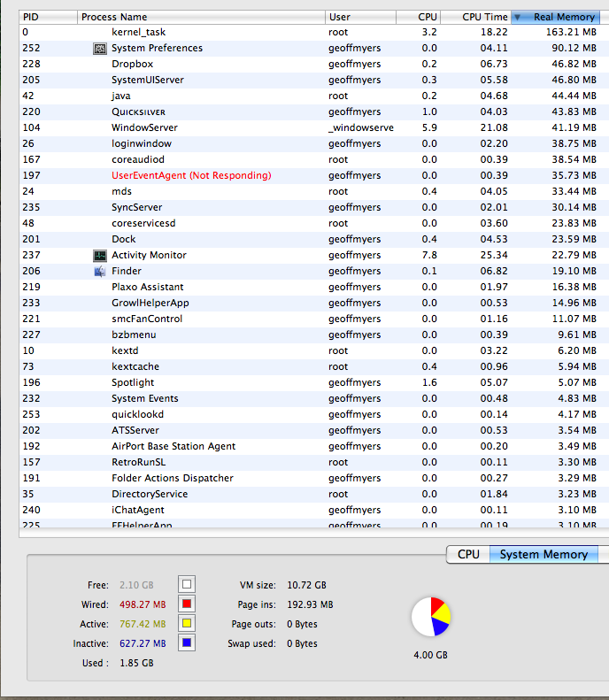This screenshot has width=609, height=700.
Task: Sort by CPU column header
Action: point(418,17)
